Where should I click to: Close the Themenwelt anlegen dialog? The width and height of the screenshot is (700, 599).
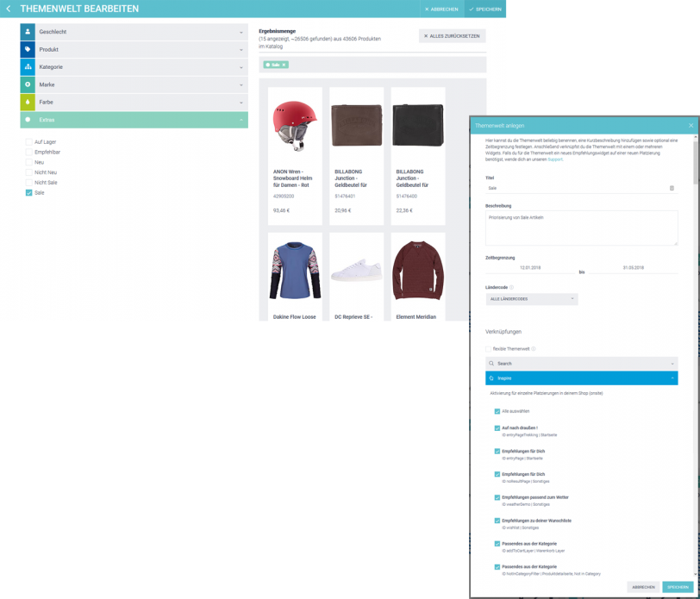pyautogui.click(x=691, y=126)
